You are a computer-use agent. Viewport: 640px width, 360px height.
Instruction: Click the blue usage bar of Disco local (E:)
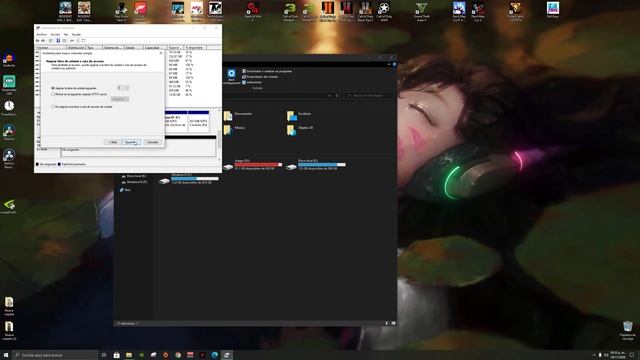(322, 165)
